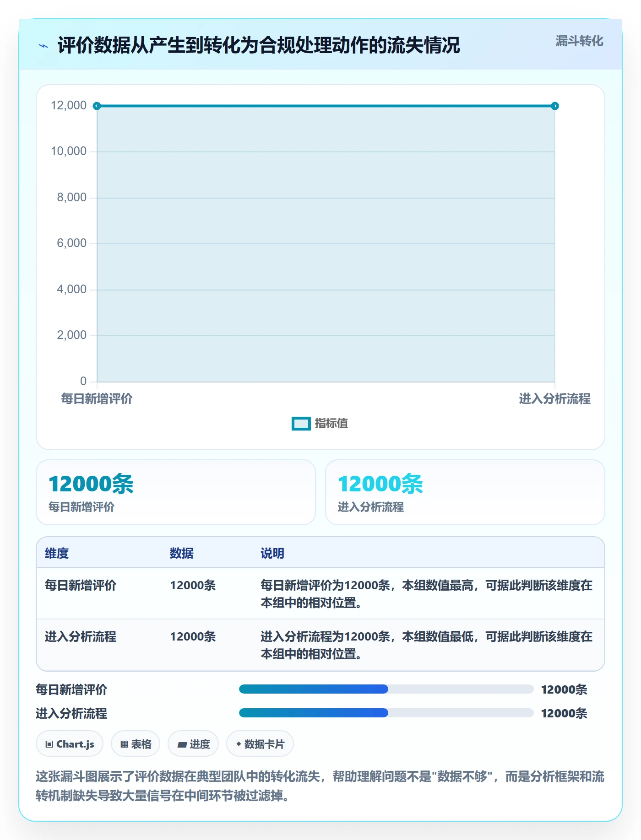Click the diamond icon in 数据卡片 chip
The width and height of the screenshot is (641, 840).
click(239, 744)
